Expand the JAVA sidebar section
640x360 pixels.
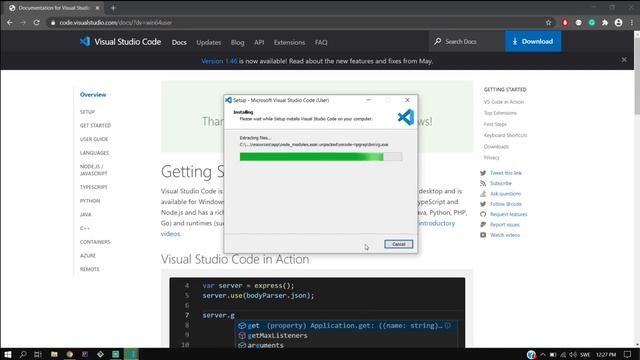86,214
